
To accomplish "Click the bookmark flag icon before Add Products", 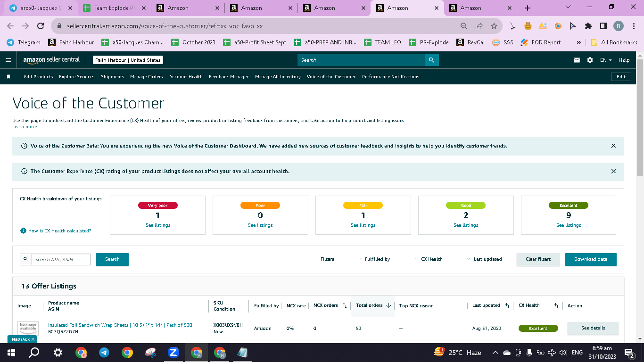I will [x=8, y=76].
